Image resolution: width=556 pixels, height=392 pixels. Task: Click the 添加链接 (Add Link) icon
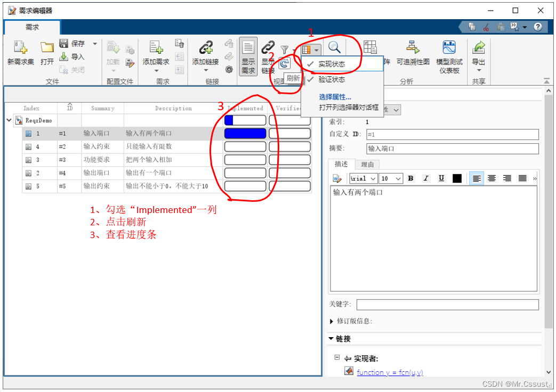(205, 49)
